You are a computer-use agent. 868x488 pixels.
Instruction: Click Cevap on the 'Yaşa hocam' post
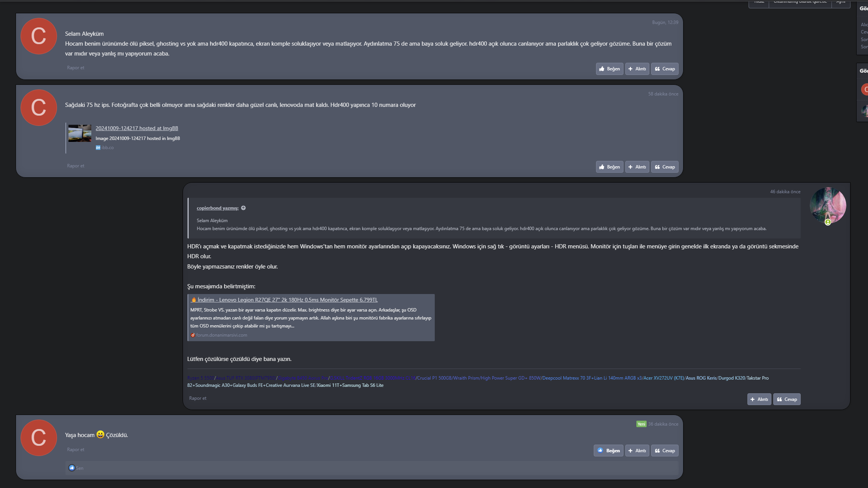[665, 451]
